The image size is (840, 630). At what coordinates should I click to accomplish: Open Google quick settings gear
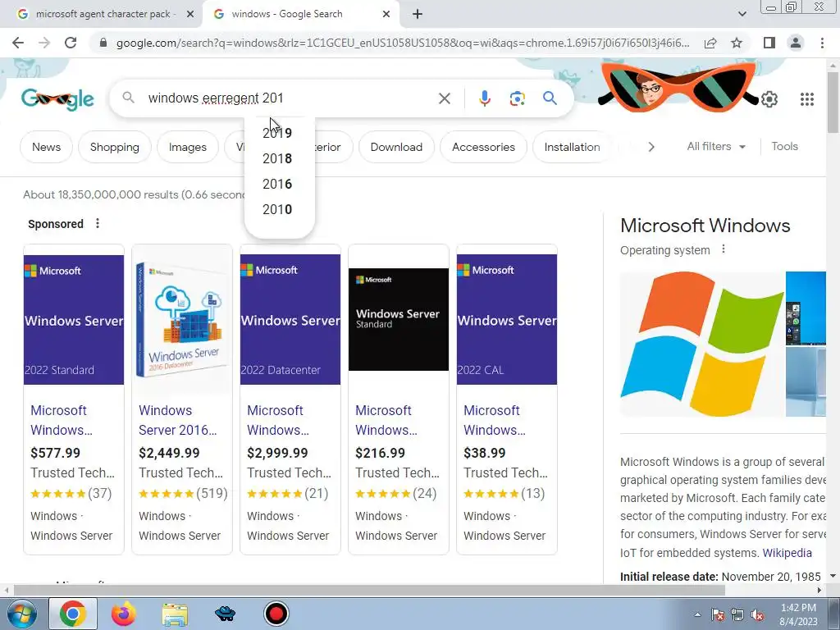pyautogui.click(x=769, y=99)
